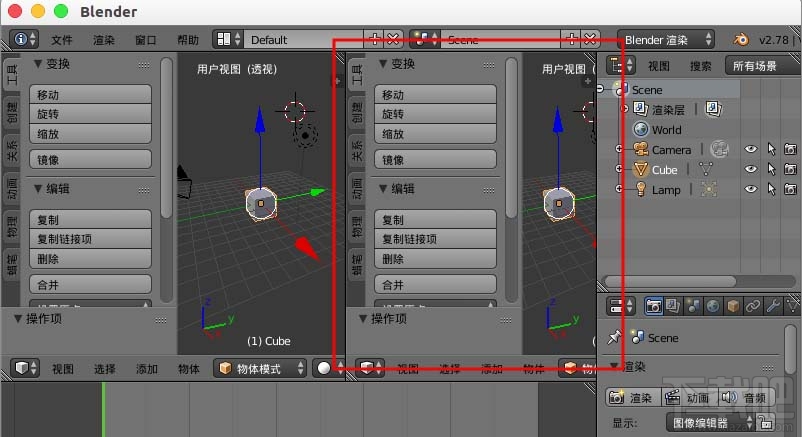Click 合并 in the right tool shelf

point(435,285)
